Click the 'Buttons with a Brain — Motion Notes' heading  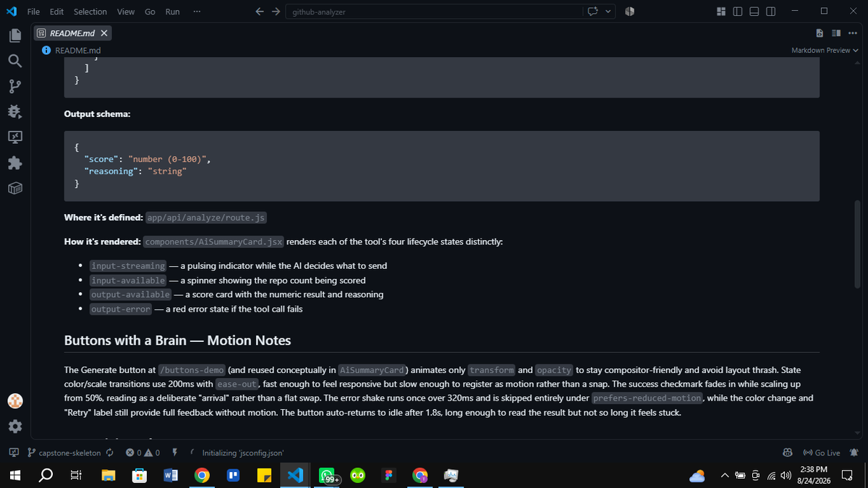[x=177, y=340]
